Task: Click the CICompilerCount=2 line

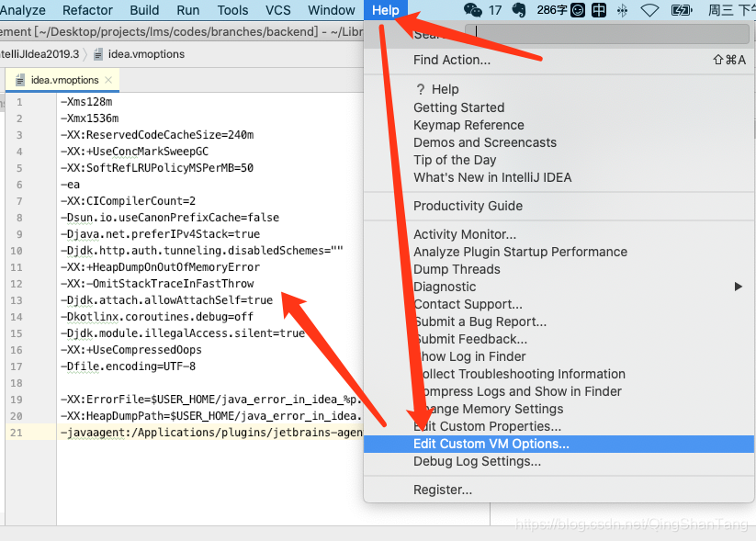Action: tap(129, 200)
